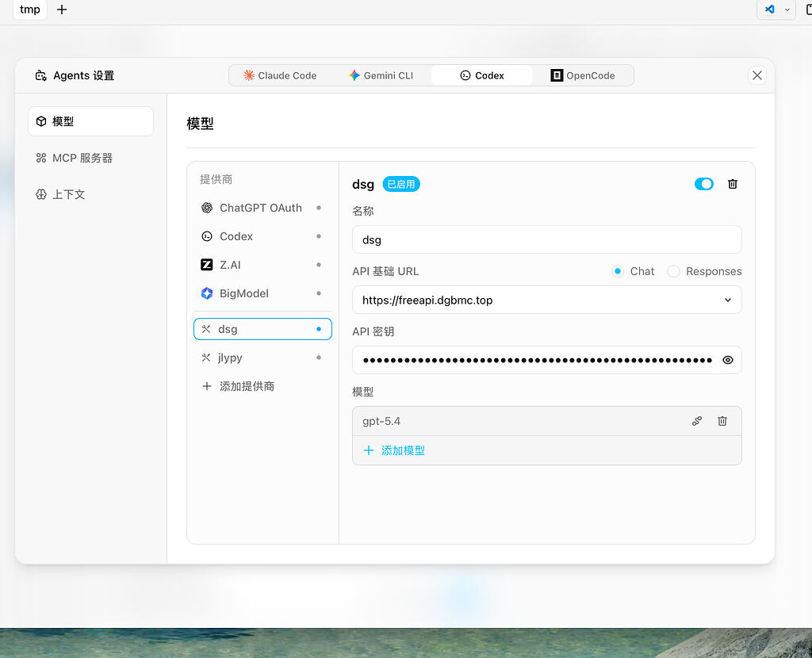Select the Z.AI provider
Viewport: 812px width, 658px height.
tap(262, 265)
